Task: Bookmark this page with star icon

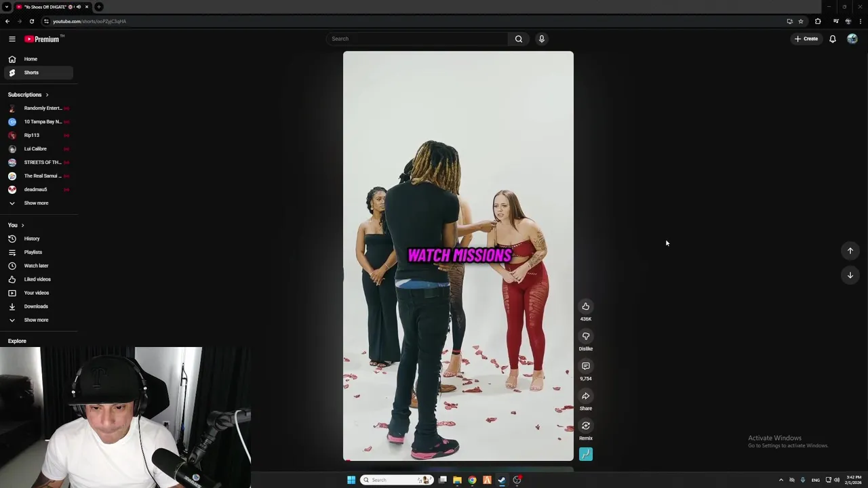Action: 801,21
